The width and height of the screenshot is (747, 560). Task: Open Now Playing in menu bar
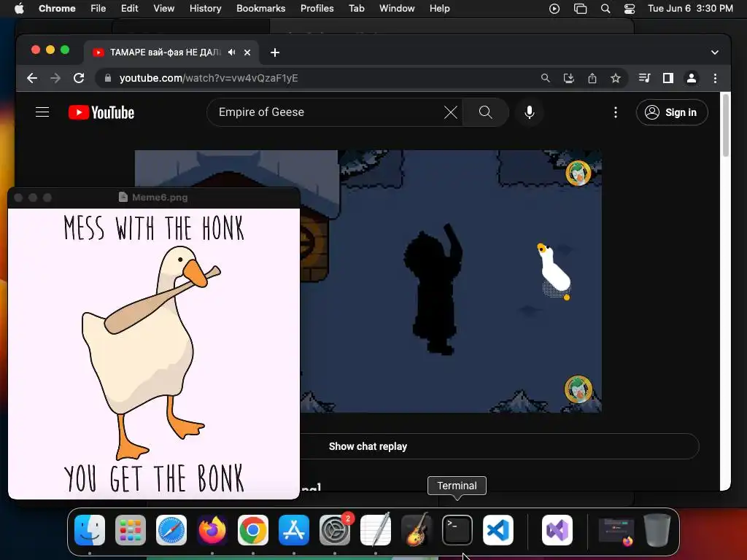(554, 9)
